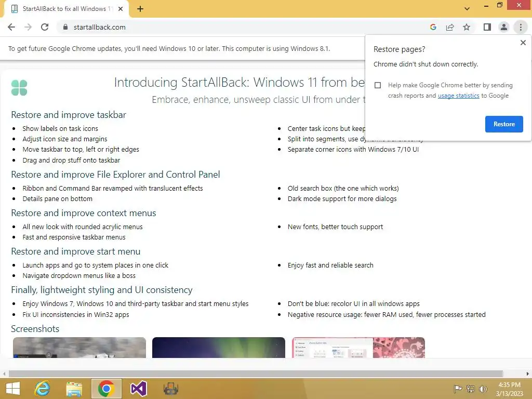This screenshot has width=532, height=399.
Task: Click 'Show labels on task icons'
Action: (x=60, y=129)
